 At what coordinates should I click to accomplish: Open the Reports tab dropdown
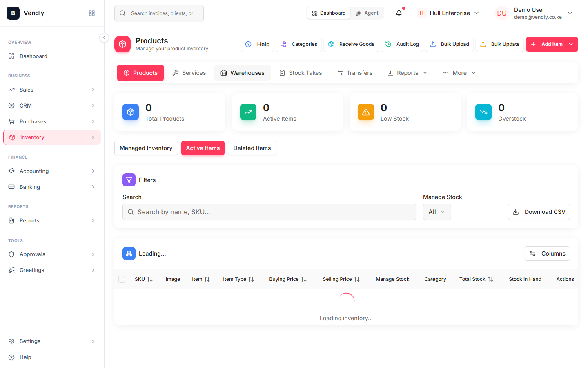(x=407, y=73)
